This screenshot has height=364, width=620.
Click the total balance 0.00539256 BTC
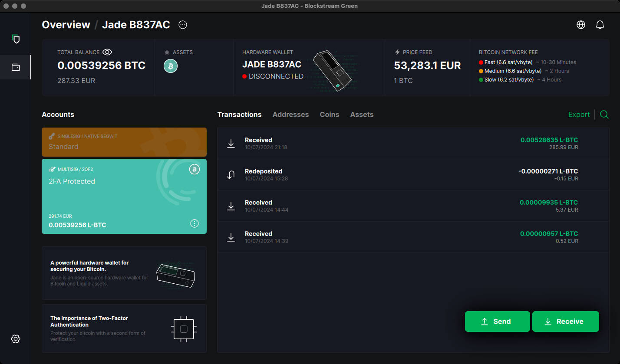click(101, 66)
